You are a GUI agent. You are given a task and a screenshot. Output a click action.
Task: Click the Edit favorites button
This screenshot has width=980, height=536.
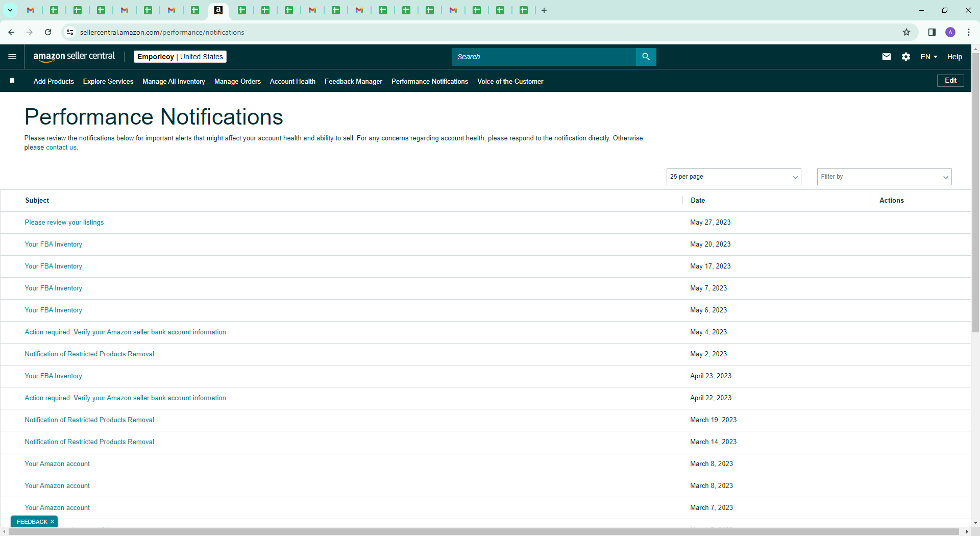[x=950, y=81]
